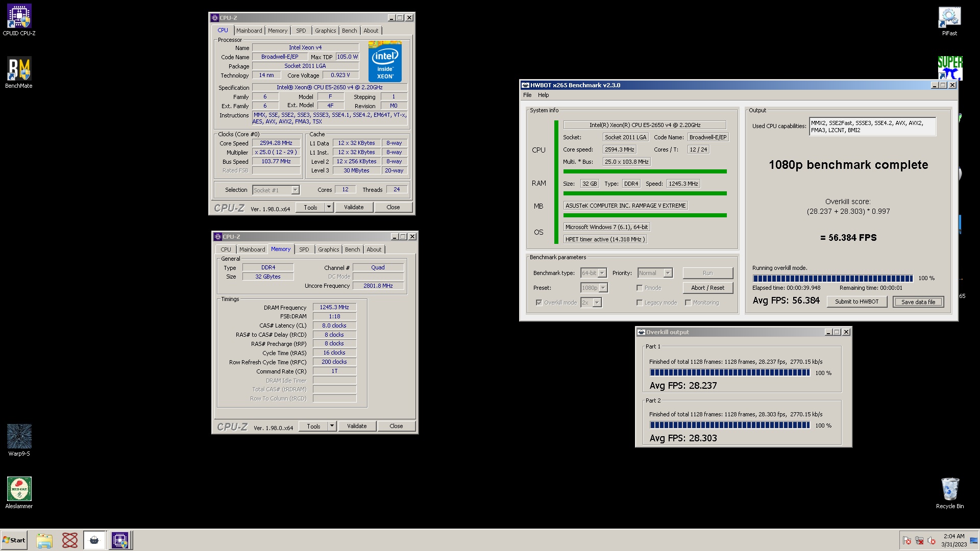Click the HWBOT x265 title bar icon
The height and width of the screenshot is (551, 980).
tap(525, 85)
